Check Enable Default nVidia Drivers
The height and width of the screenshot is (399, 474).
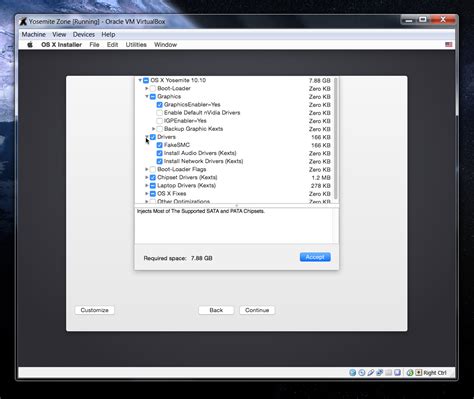159,113
